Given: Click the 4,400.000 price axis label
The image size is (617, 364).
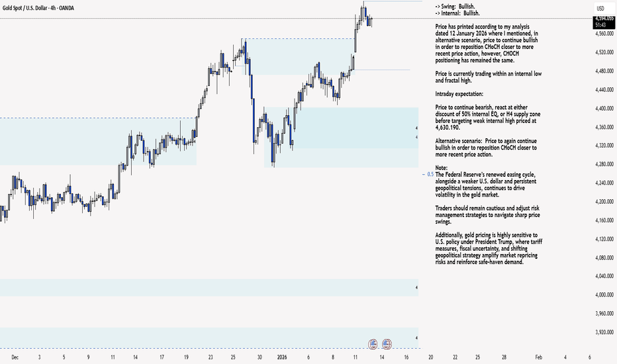Looking at the screenshot, I should pos(604,108).
